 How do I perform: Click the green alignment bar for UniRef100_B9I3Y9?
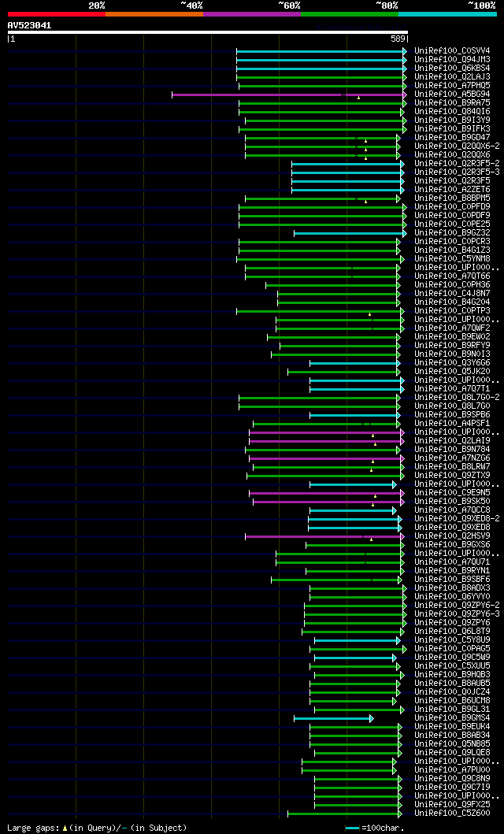(x=325, y=120)
